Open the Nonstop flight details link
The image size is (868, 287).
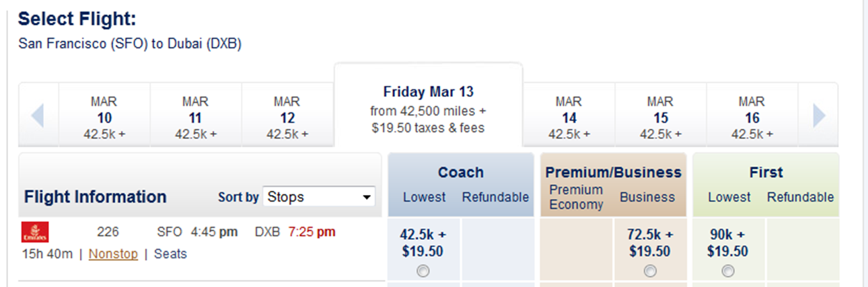tap(113, 254)
